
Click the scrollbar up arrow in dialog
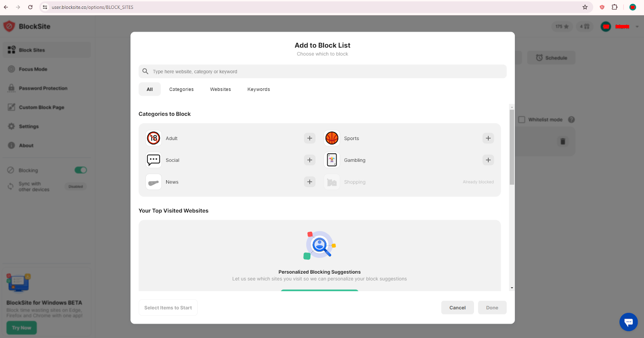tap(512, 107)
